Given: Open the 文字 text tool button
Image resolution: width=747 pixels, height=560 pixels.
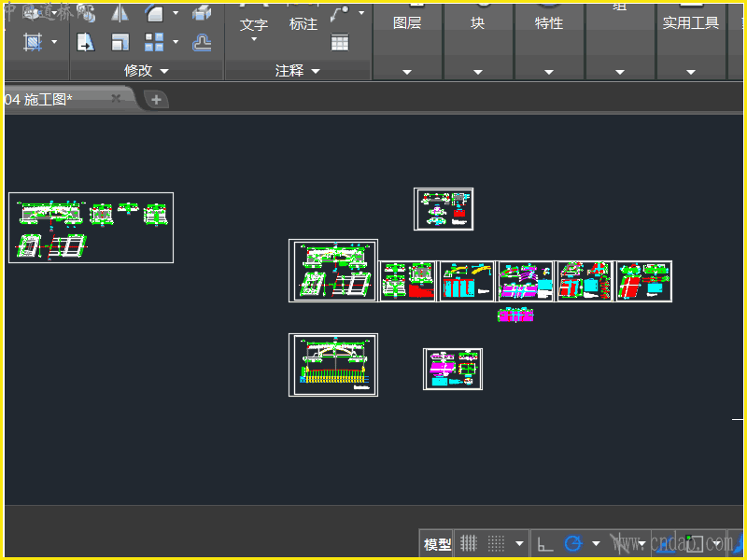Looking at the screenshot, I should [254, 26].
